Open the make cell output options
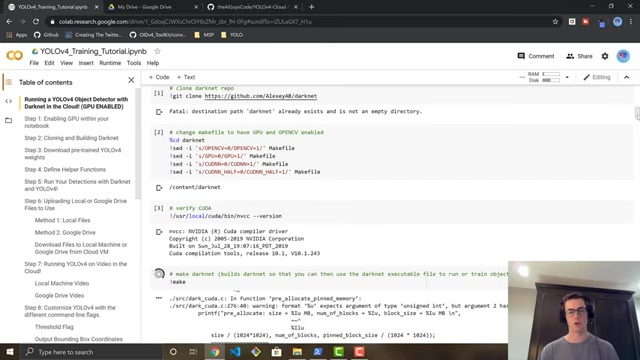 tap(159, 298)
